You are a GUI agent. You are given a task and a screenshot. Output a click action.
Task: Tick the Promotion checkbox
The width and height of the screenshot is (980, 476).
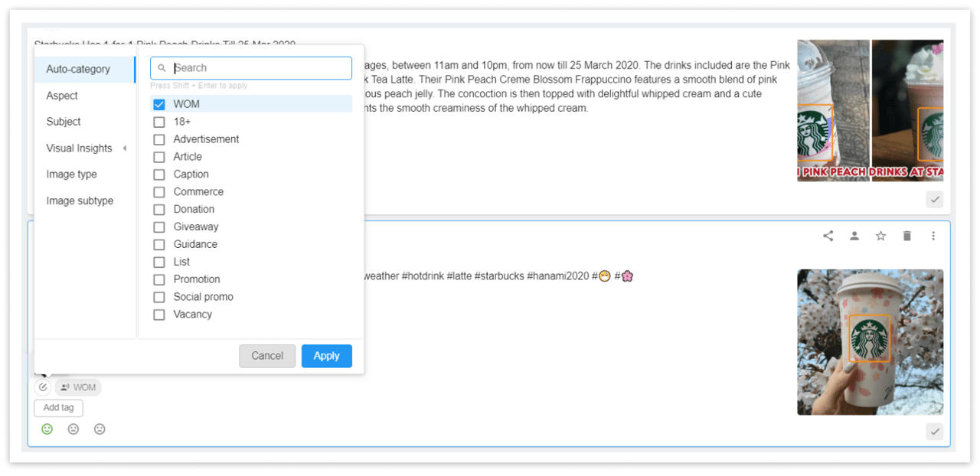pyautogui.click(x=159, y=279)
